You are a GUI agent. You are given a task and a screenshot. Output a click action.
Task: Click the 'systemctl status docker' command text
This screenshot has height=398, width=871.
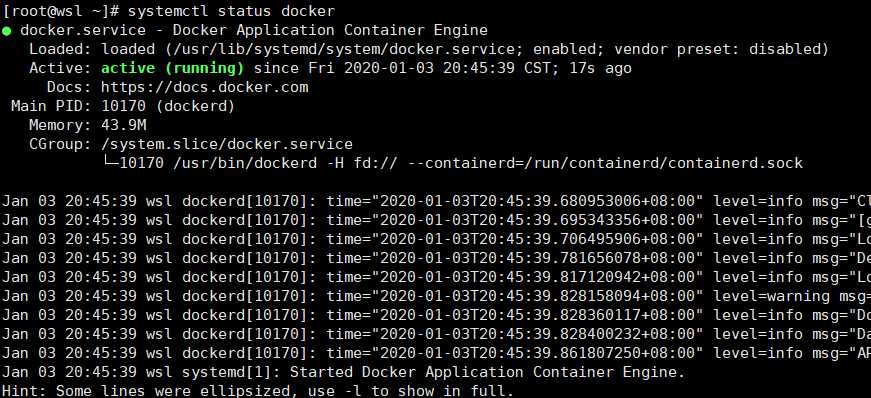[232, 11]
